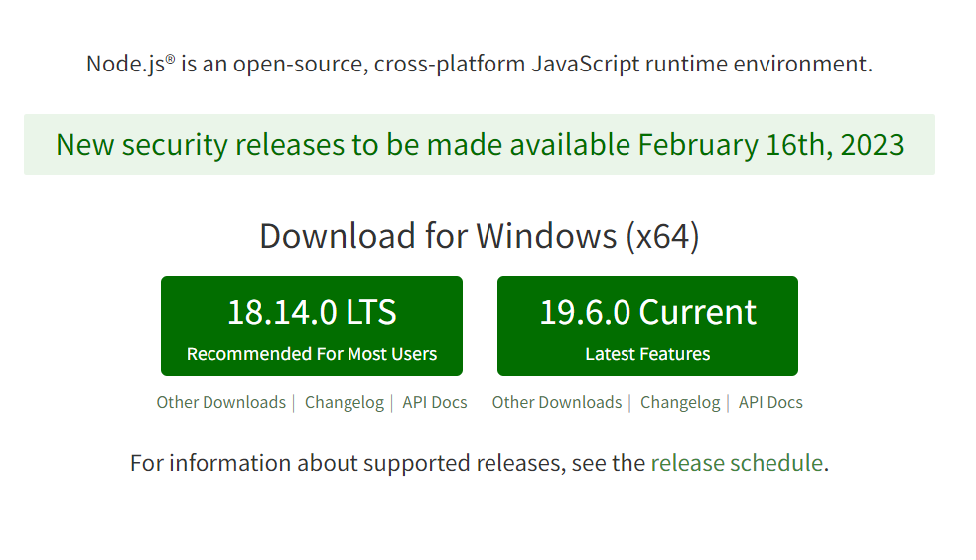
Task: View Changelog for 18.14.0 LTS
Action: (x=345, y=402)
